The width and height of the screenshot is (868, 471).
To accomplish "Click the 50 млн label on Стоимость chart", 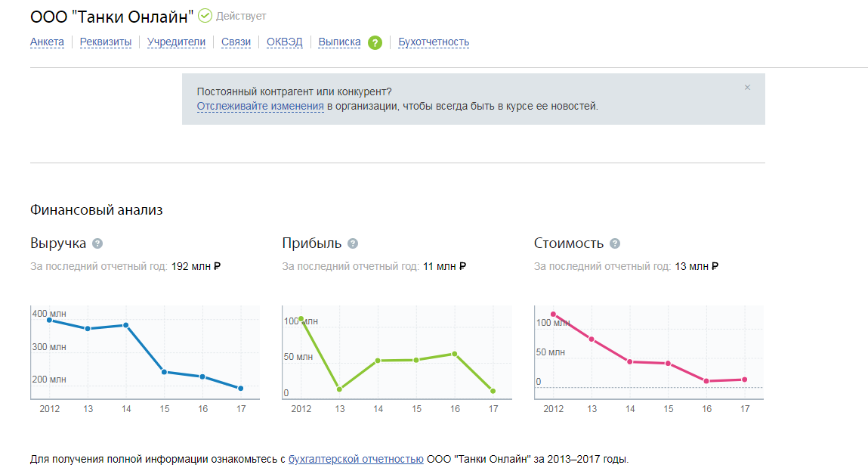I will [x=550, y=352].
